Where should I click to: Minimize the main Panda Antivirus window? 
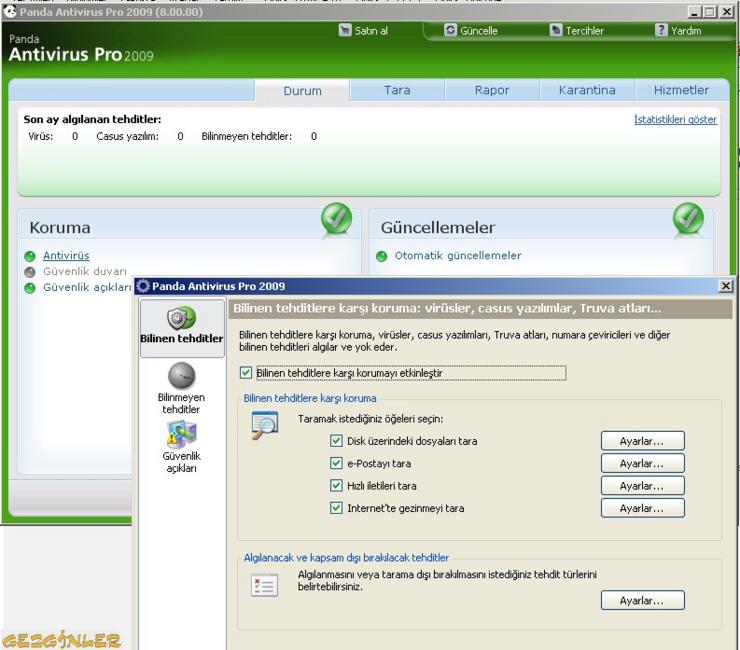click(693, 12)
